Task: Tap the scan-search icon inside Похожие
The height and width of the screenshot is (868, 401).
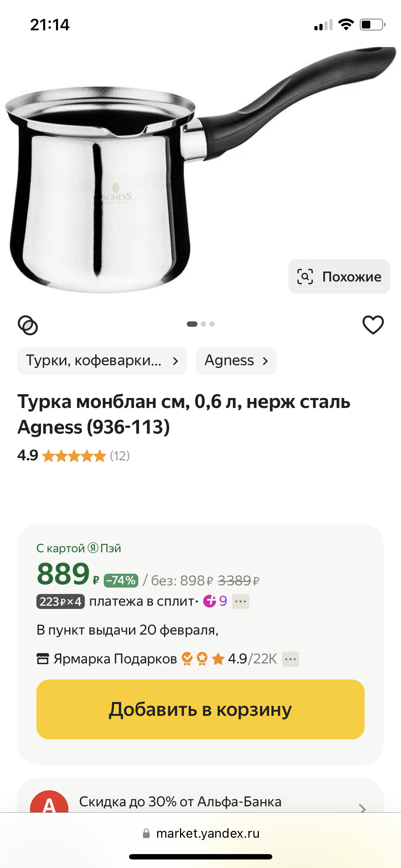Action: click(305, 277)
